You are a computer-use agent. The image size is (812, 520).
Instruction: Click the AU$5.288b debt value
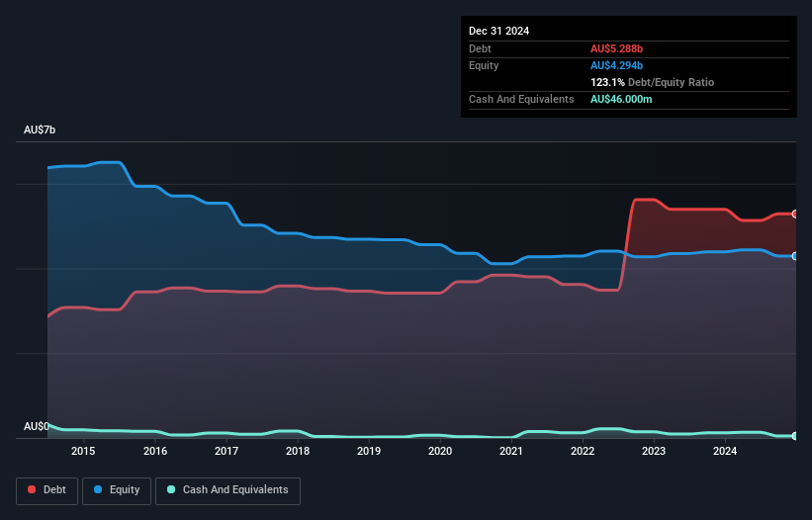pyautogui.click(x=616, y=48)
